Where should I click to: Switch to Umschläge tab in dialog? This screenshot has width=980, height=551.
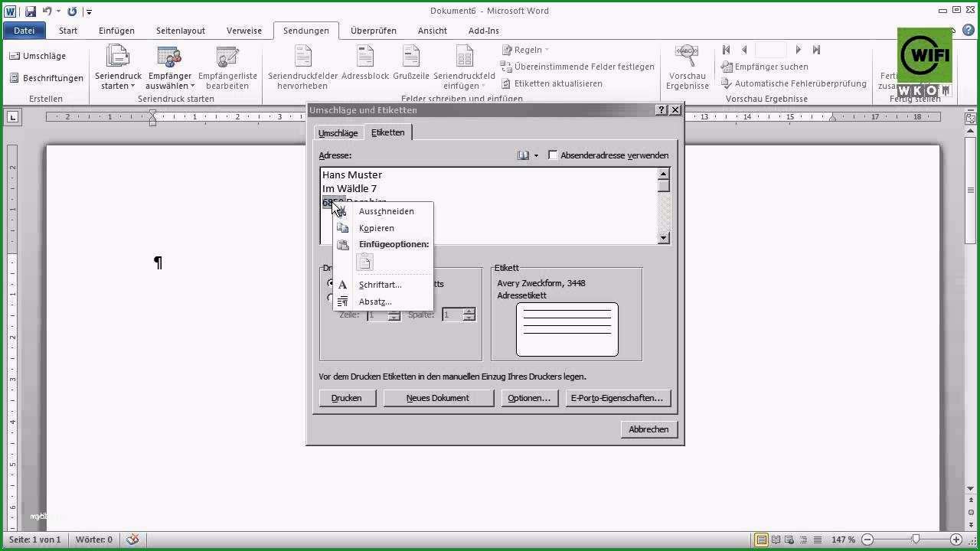pyautogui.click(x=338, y=133)
